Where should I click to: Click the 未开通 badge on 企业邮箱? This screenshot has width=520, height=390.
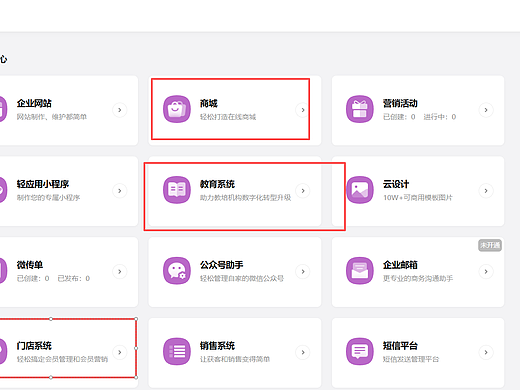click(x=490, y=245)
